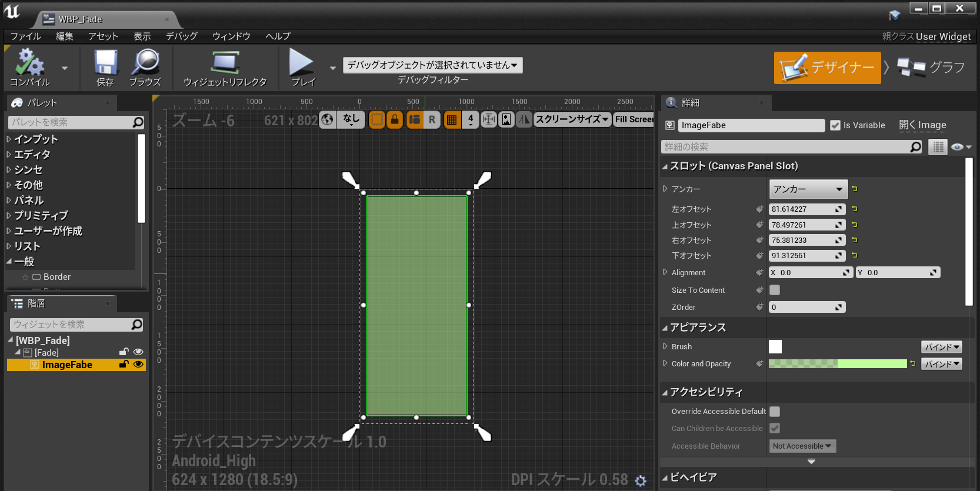Open the Asset menu
980x491 pixels.
103,36
